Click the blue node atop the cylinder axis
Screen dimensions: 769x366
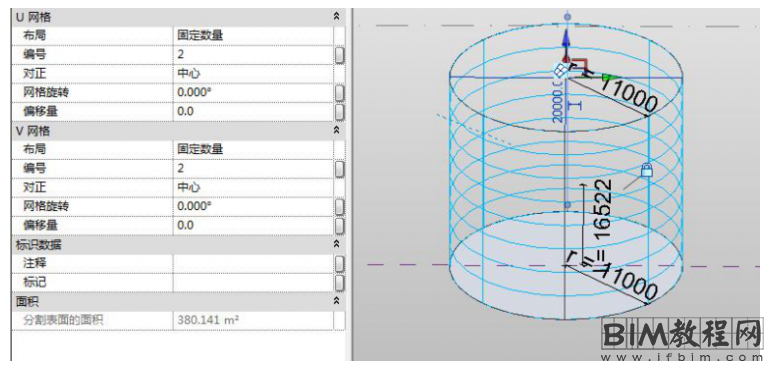pyautogui.click(x=567, y=17)
